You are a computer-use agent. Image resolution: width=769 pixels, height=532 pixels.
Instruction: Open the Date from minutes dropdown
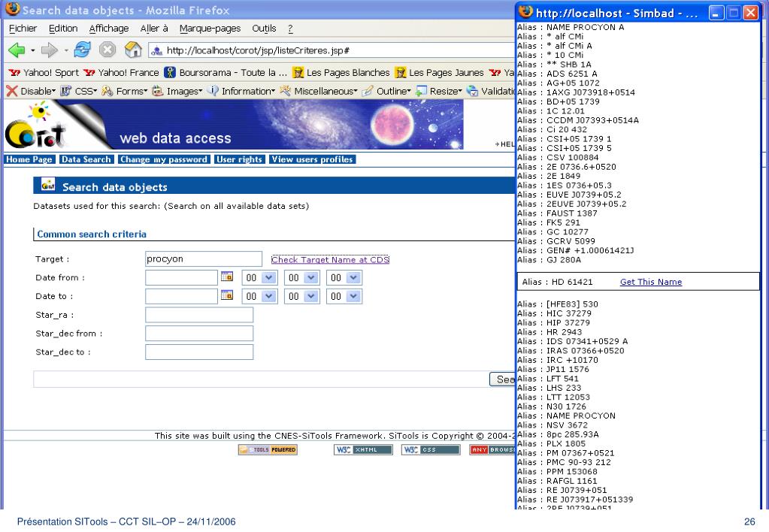(x=302, y=278)
